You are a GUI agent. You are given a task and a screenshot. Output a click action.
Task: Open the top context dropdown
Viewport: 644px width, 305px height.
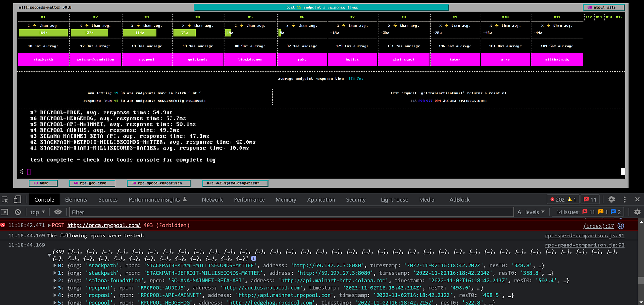point(38,212)
